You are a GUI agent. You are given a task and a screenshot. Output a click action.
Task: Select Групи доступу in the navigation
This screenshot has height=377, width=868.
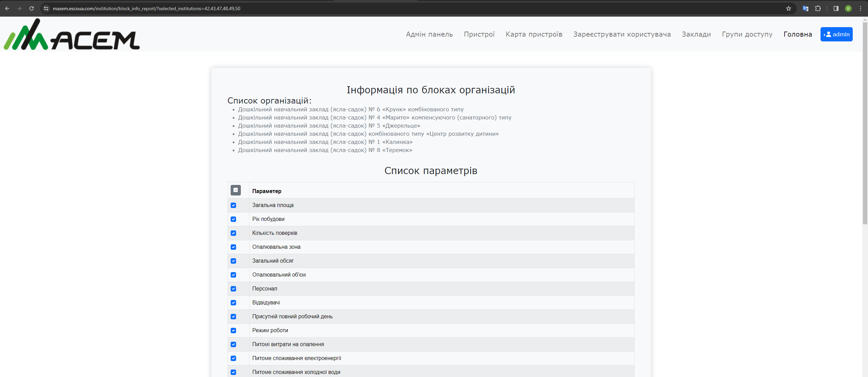pyautogui.click(x=748, y=34)
